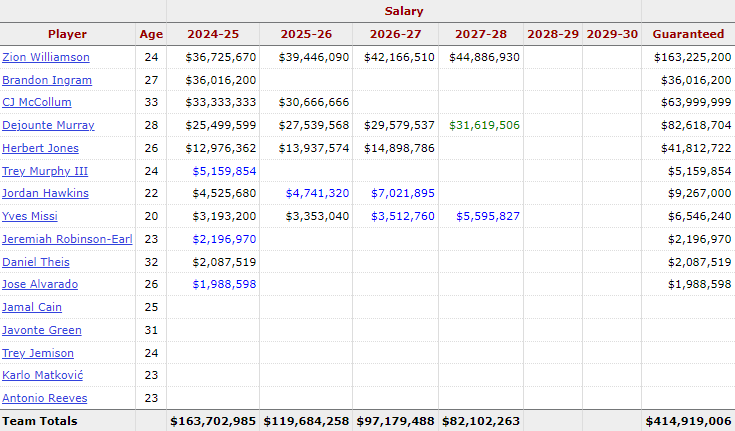
Task: Sort by the Player column header
Action: click(68, 34)
